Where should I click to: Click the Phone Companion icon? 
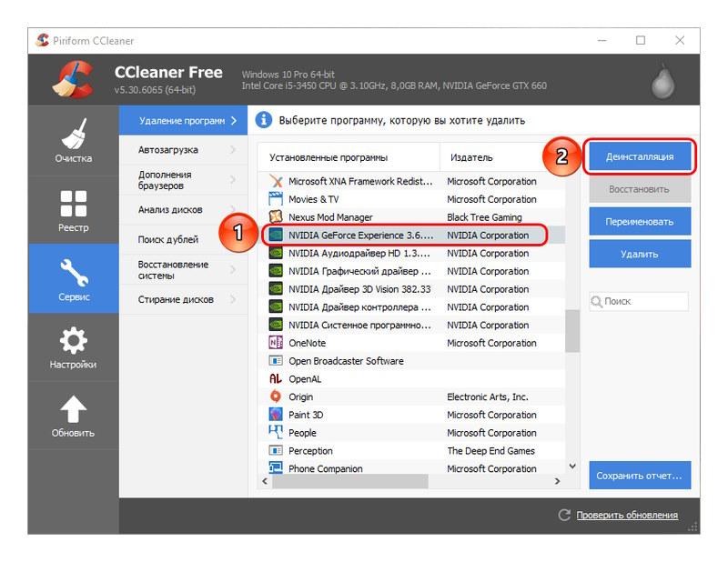[x=276, y=467]
